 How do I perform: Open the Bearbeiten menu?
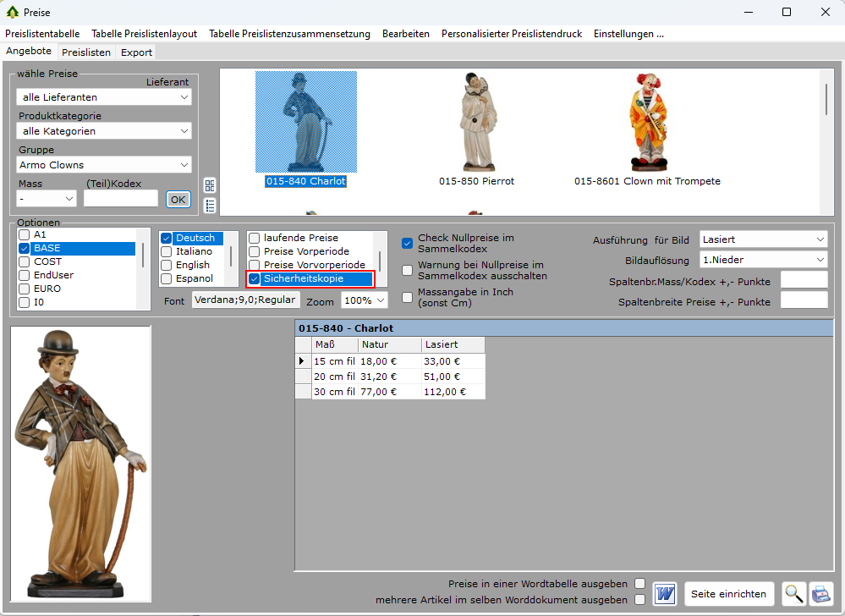click(x=405, y=34)
